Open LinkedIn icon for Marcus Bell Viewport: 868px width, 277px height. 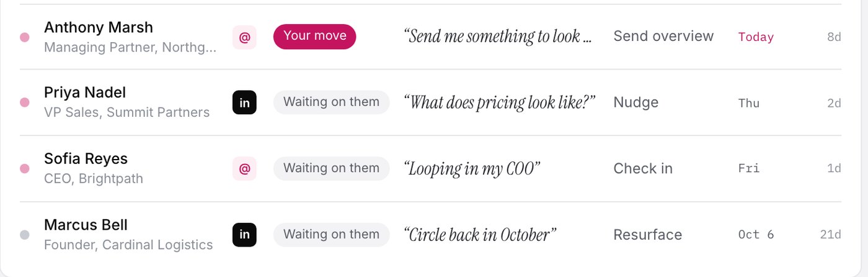(244, 235)
